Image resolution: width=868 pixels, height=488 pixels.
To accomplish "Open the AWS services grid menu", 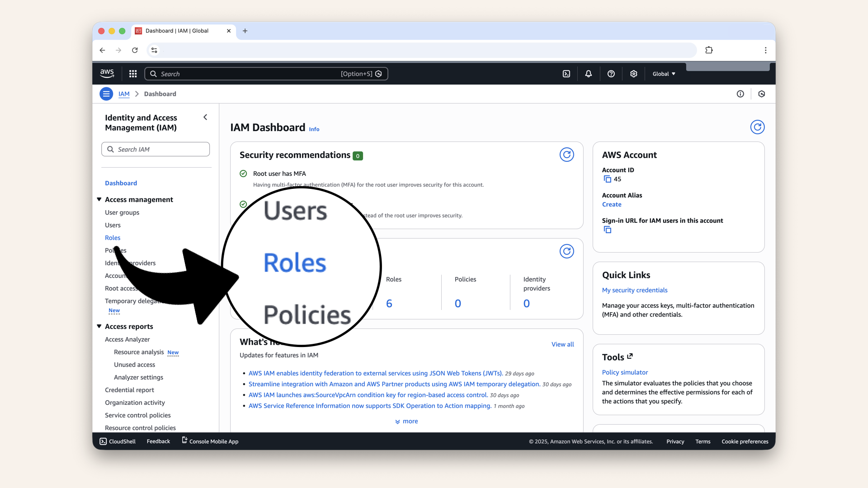I will [x=132, y=74].
